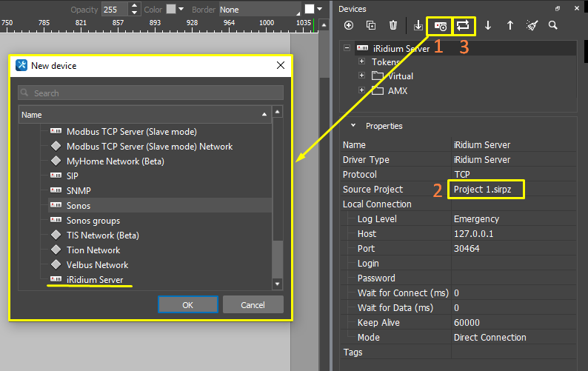588x371 pixels.
Task: Click the synchronize arrows icon
Action: pyautogui.click(x=464, y=25)
